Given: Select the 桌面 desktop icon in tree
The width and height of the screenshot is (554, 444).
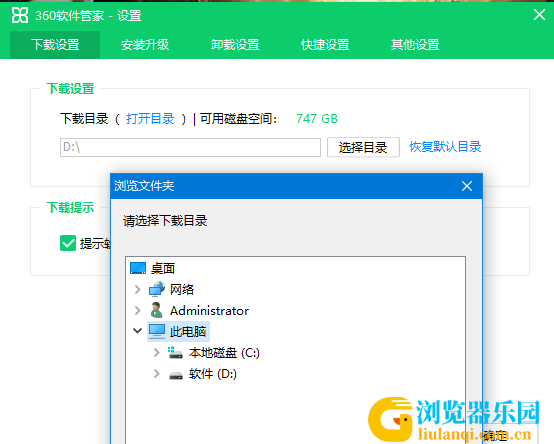Looking at the screenshot, I should click(138, 268).
